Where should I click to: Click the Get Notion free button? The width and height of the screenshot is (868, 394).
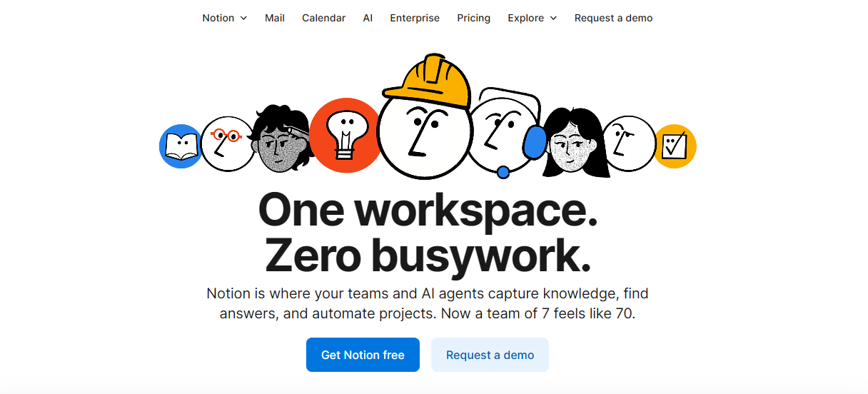click(x=363, y=355)
